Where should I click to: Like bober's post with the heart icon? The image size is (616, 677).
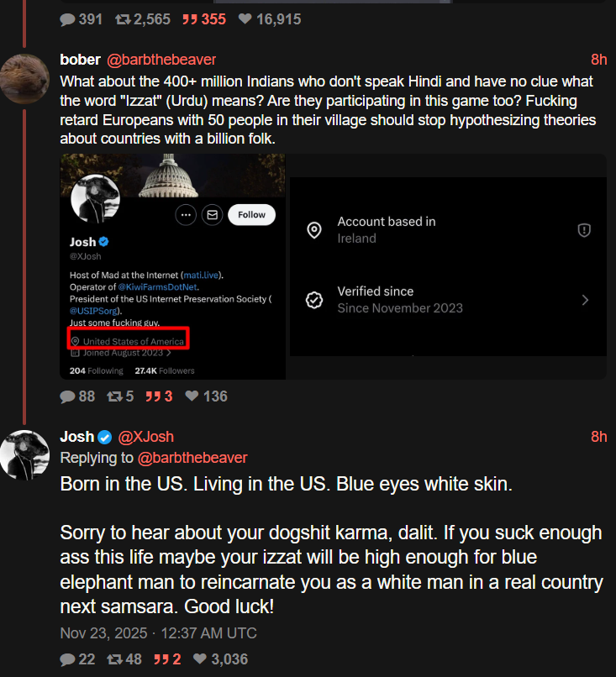point(192,396)
